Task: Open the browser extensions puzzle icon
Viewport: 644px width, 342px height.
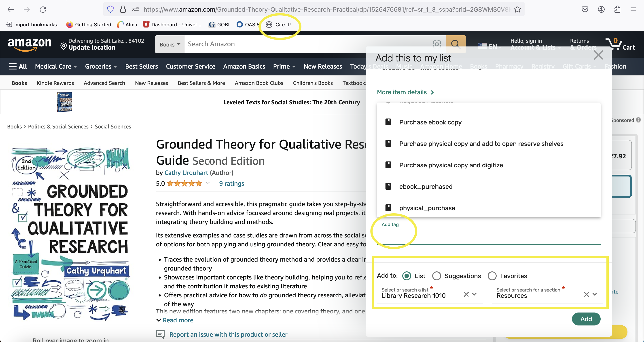Action: click(617, 9)
